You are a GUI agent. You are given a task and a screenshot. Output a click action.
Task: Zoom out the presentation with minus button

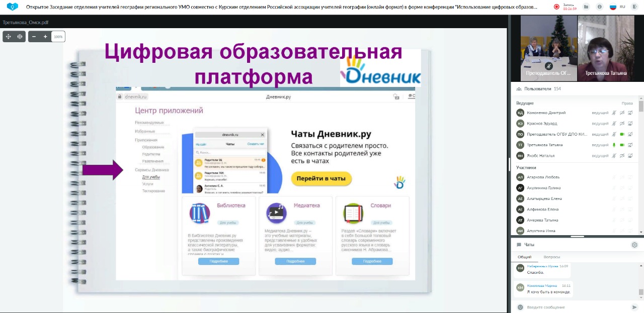click(x=34, y=37)
